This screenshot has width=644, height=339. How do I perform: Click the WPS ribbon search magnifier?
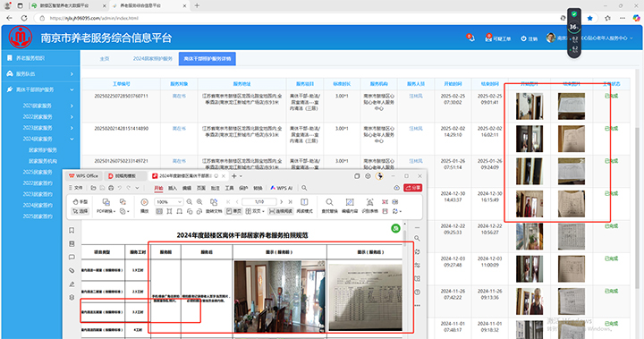point(304,188)
